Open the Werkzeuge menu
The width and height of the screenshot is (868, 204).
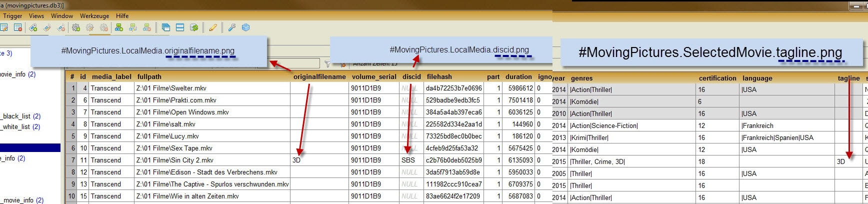94,16
